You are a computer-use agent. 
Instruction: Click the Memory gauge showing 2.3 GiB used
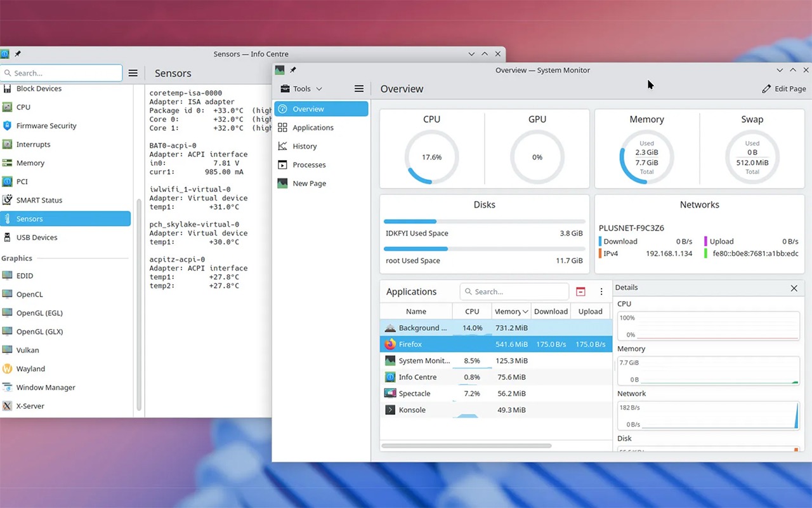coord(647,157)
